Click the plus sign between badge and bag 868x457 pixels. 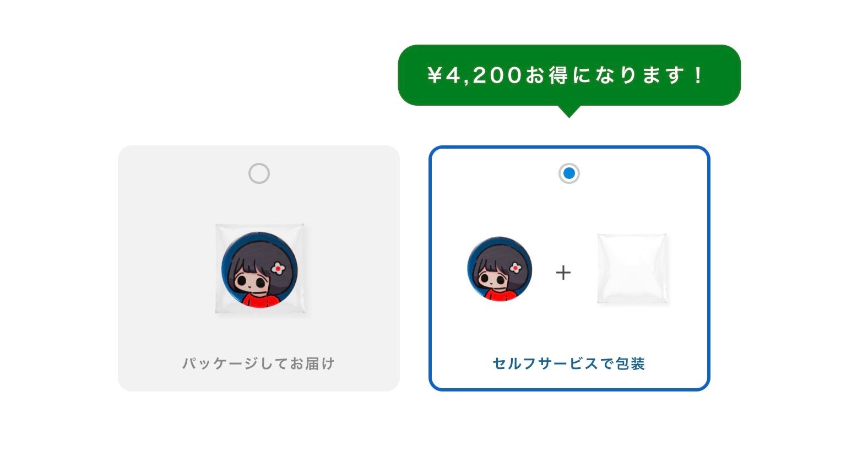click(563, 272)
